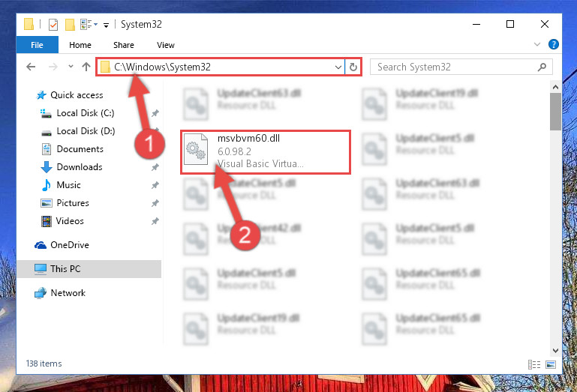
Task: Select Quick access in navigation pane
Action: [77, 95]
